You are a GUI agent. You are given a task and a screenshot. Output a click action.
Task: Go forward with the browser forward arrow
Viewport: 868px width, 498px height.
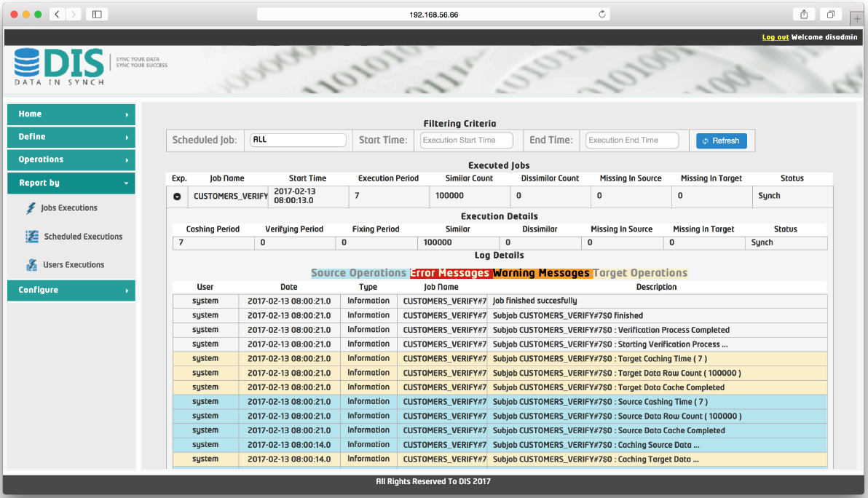tap(73, 15)
